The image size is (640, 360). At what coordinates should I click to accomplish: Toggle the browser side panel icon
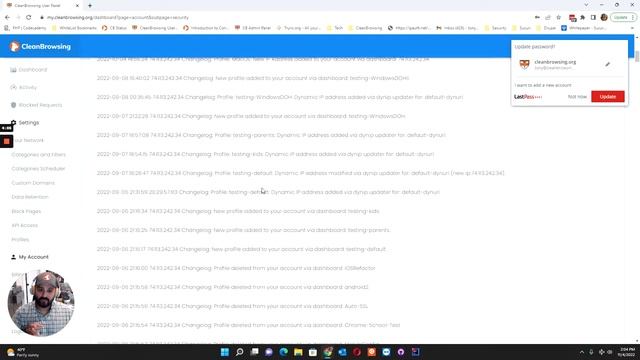(x=593, y=18)
